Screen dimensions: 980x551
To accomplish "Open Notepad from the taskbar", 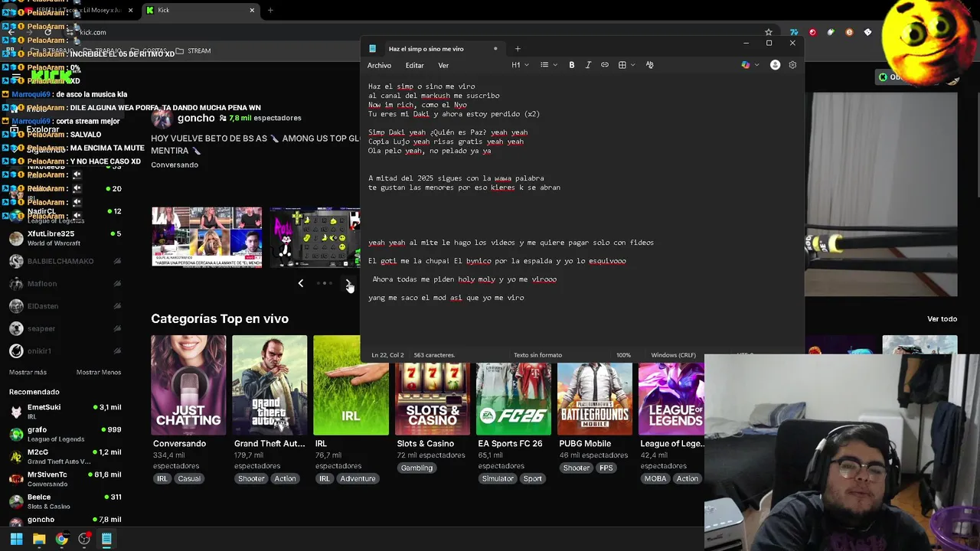I will tap(106, 539).
